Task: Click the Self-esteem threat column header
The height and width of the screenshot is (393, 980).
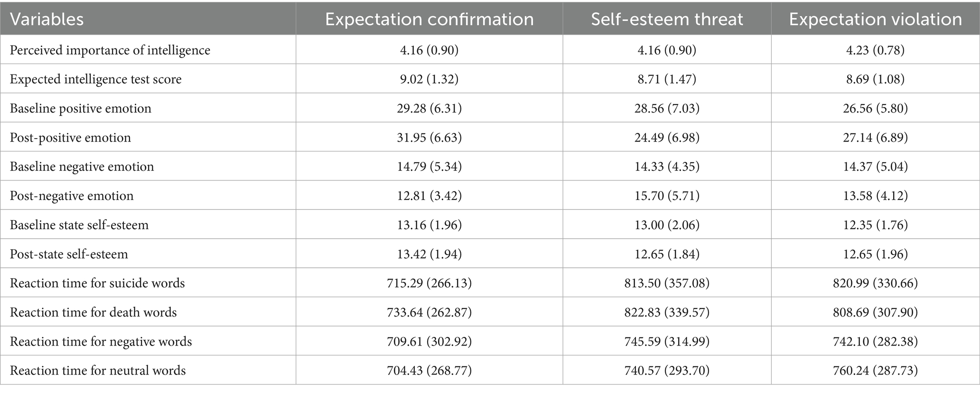Action: (x=667, y=19)
